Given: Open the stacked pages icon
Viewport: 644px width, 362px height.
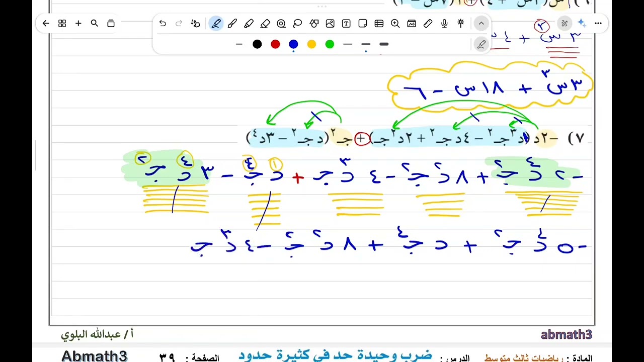Looking at the screenshot, I should [111, 23].
